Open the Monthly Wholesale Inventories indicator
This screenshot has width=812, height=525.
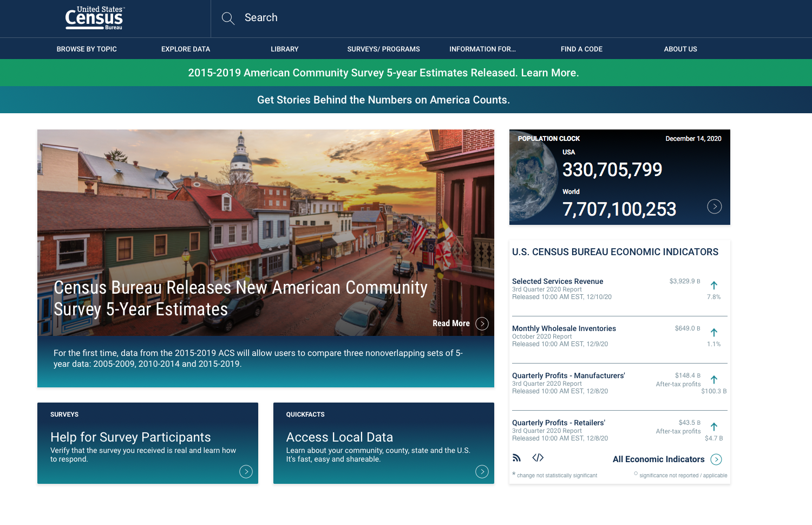pyautogui.click(x=564, y=328)
